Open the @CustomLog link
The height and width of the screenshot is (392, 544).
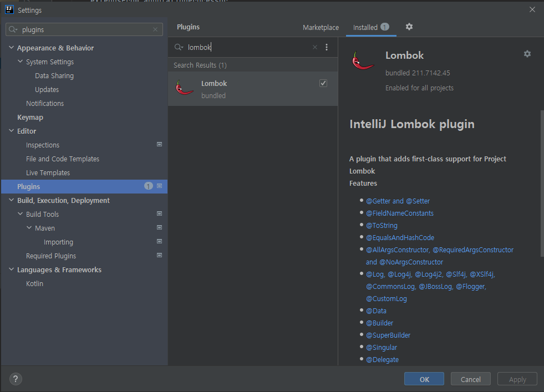386,298
